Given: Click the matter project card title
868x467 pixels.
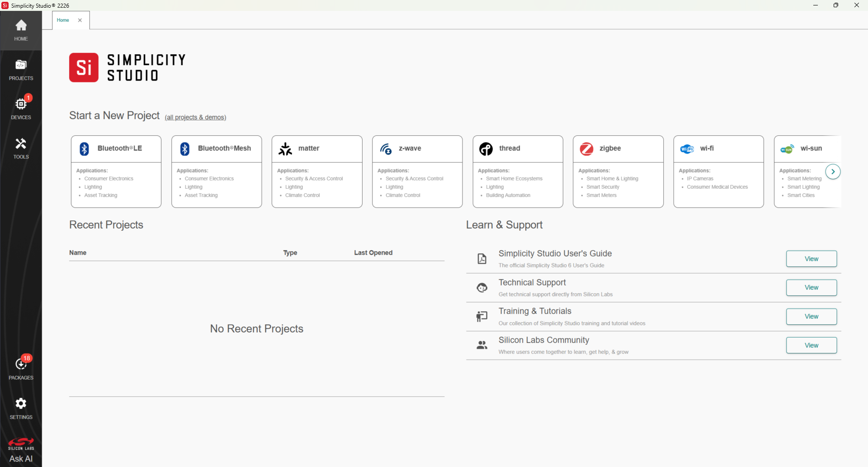Looking at the screenshot, I should tap(309, 148).
